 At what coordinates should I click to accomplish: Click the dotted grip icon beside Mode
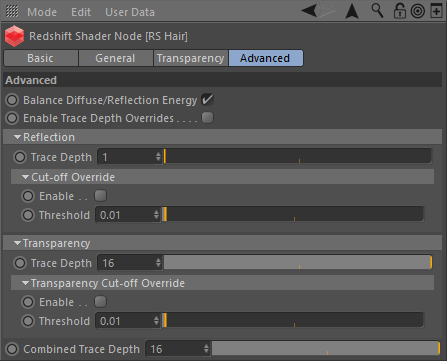12,11
